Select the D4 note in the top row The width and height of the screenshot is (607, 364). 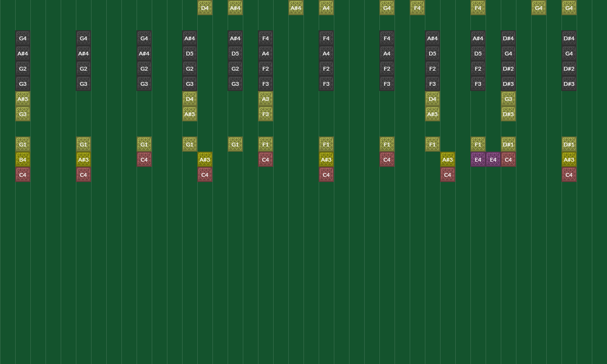(205, 8)
